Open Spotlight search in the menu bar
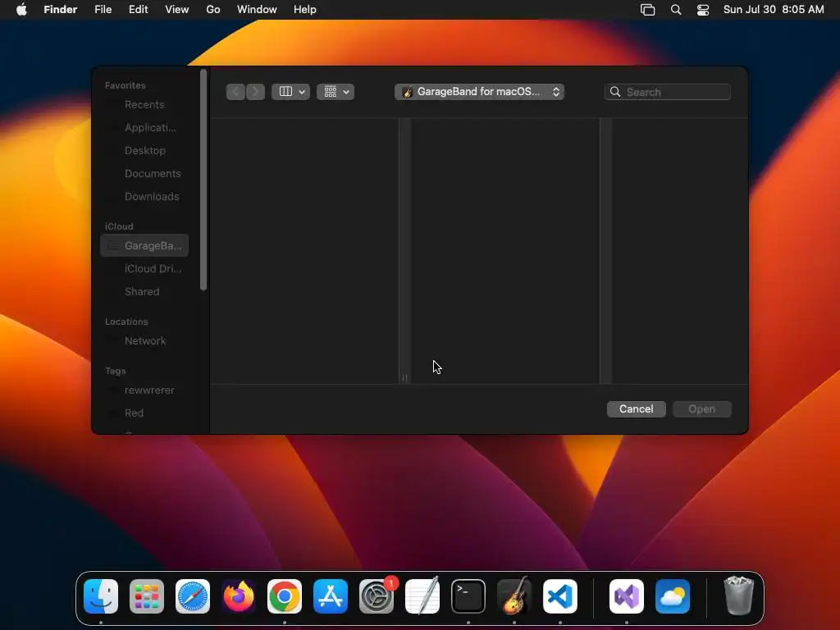This screenshot has width=840, height=630. pyautogui.click(x=676, y=10)
